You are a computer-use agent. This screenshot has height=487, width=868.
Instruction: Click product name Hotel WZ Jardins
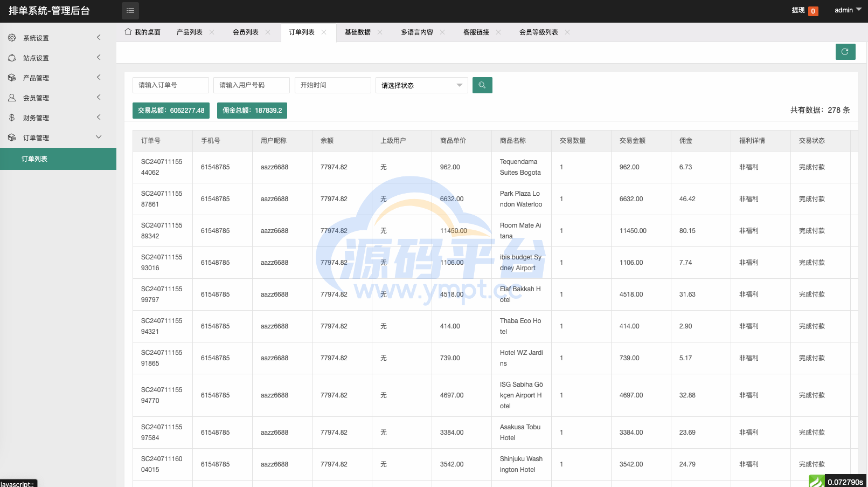(522, 358)
